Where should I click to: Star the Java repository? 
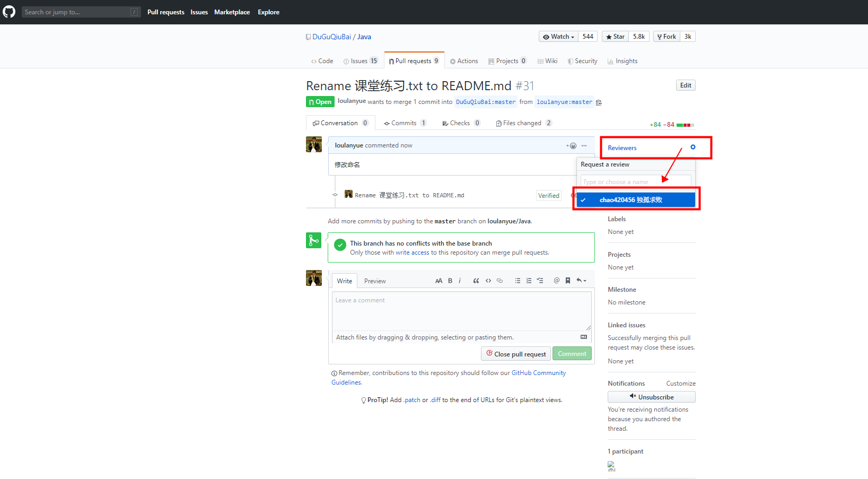tap(615, 37)
